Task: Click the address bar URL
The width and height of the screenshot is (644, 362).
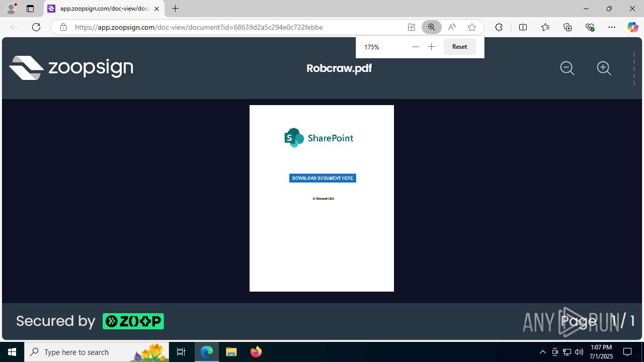Action: click(199, 27)
